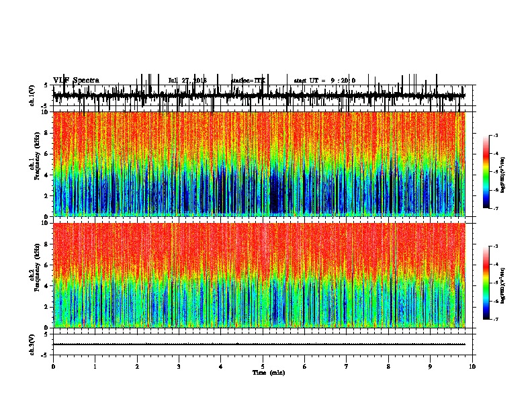Click the "5" volt tick of the ch.3 panel

point(46,334)
